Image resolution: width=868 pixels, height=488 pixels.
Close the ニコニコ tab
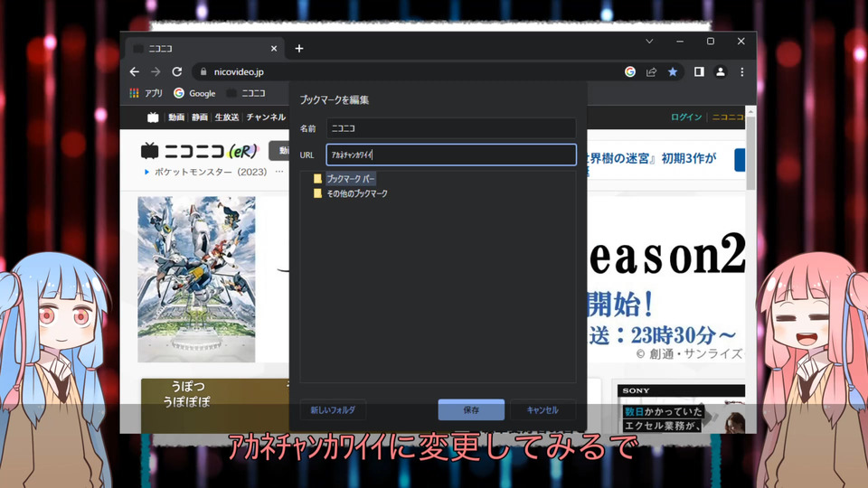[x=273, y=49]
